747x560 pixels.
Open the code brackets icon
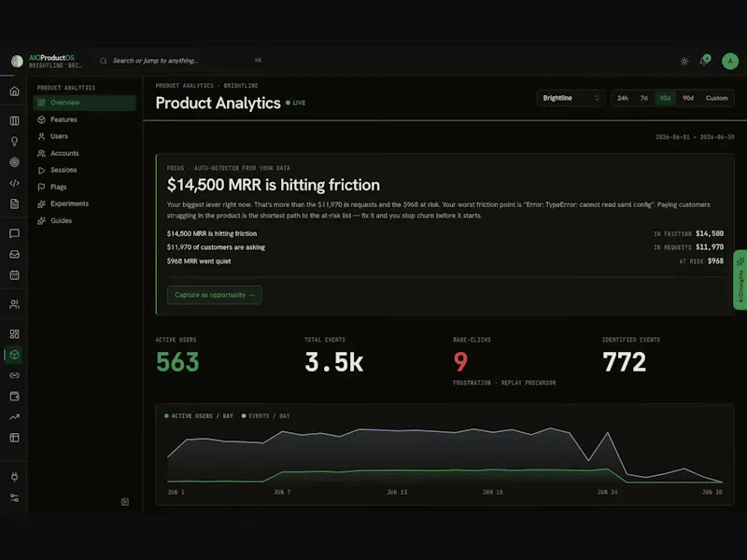15,183
